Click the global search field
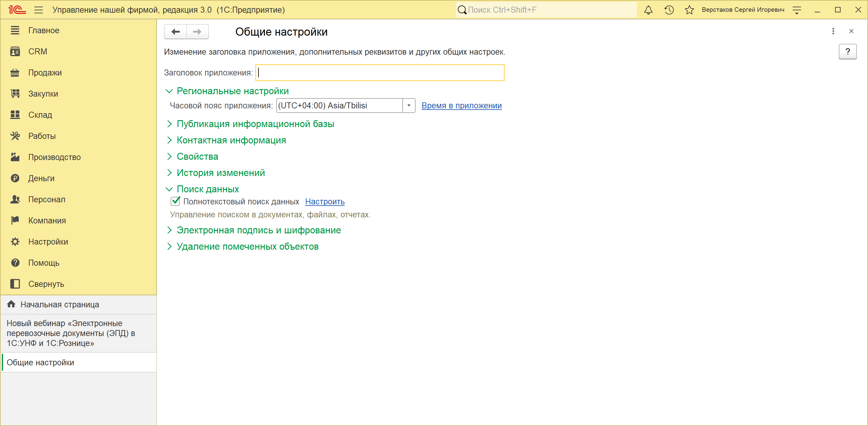This screenshot has width=868, height=426. coord(546,10)
